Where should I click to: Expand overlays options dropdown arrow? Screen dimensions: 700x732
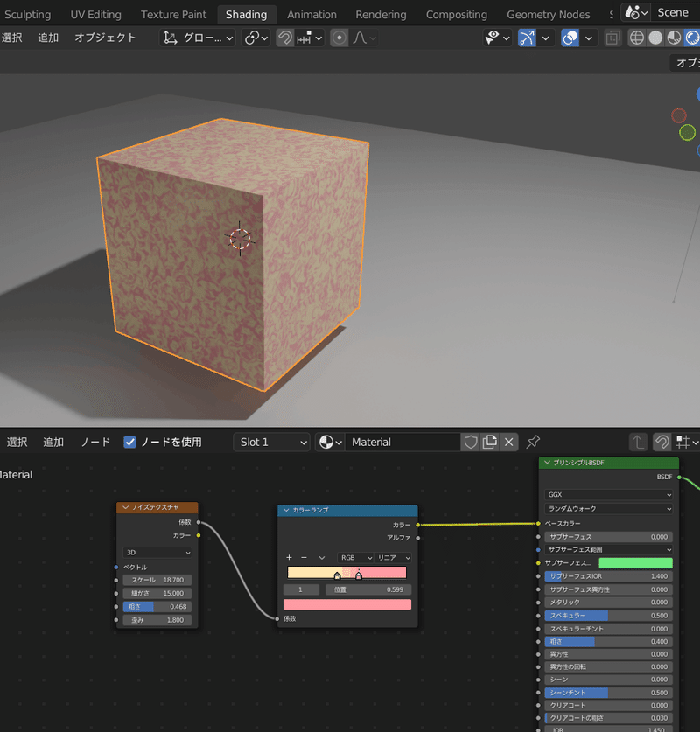pyautogui.click(x=588, y=38)
